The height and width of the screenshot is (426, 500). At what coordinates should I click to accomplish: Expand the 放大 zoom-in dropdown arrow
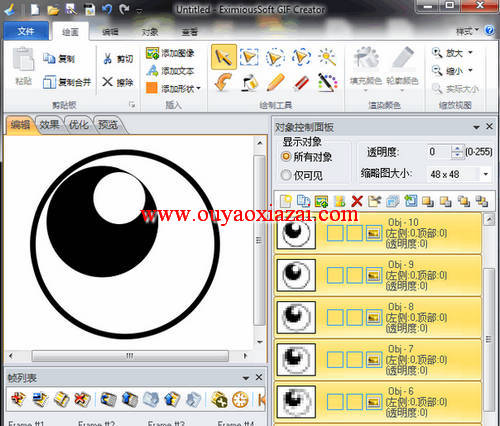coord(470,52)
